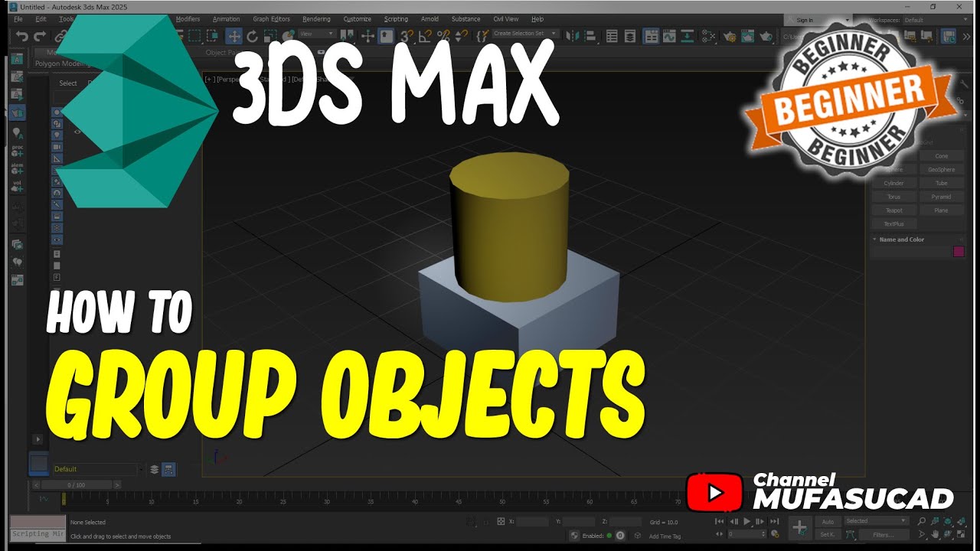Click the Redo arrow icon
Viewport: 980px width, 551px height.
[x=40, y=36]
